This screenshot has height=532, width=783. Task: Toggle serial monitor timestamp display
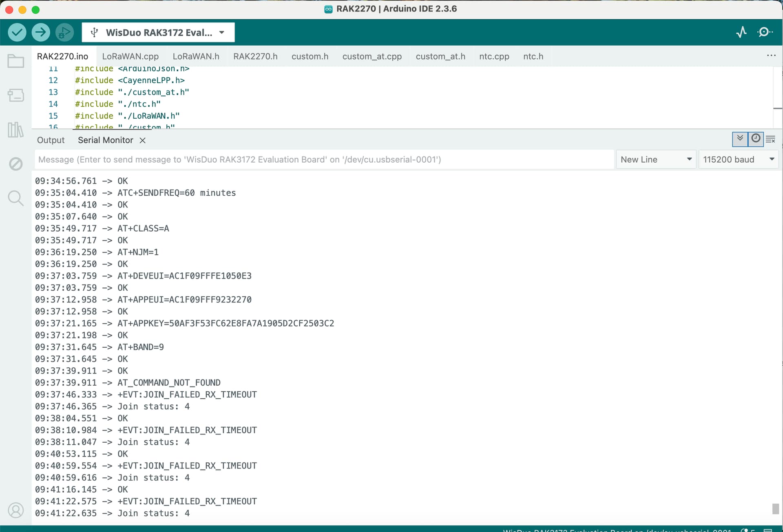(756, 139)
